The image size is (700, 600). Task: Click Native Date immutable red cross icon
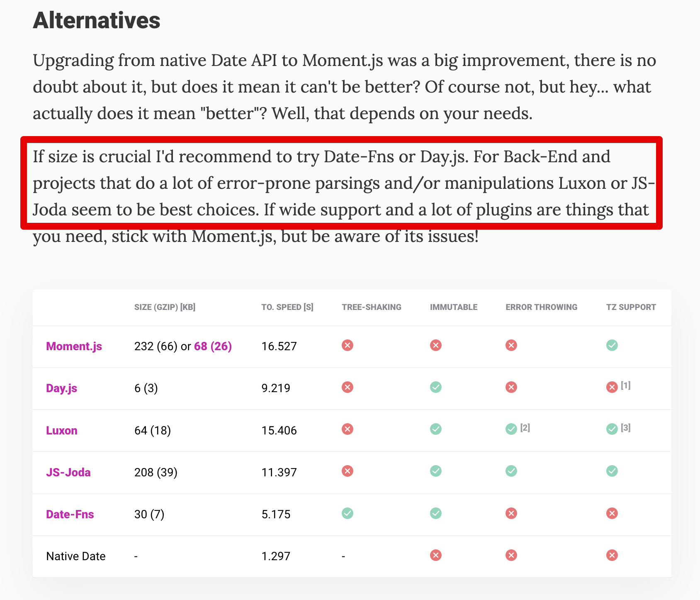point(436,555)
